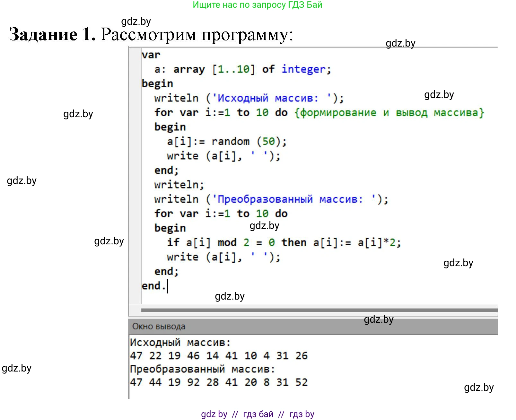Click the 'integer' type in array declaration
This screenshot has height=420, width=516.
click(x=303, y=69)
